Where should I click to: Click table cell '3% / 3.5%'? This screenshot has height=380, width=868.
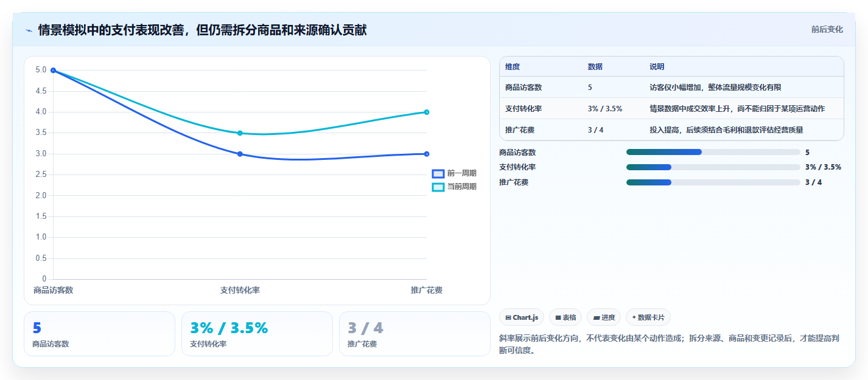tap(605, 109)
